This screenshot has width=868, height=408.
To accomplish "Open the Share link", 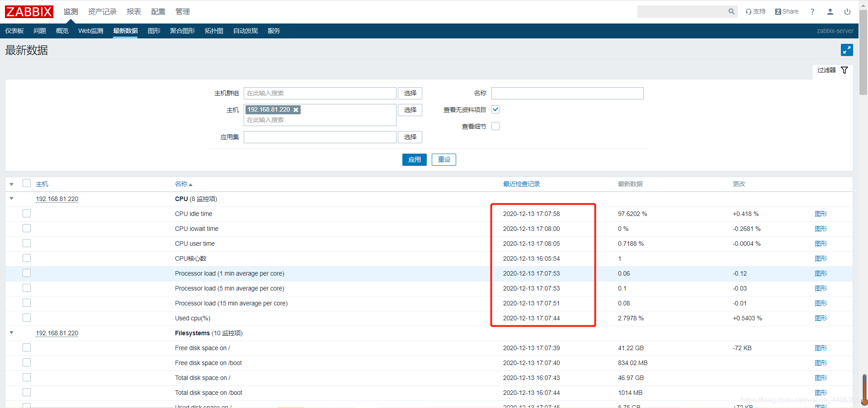I will click(x=787, y=12).
